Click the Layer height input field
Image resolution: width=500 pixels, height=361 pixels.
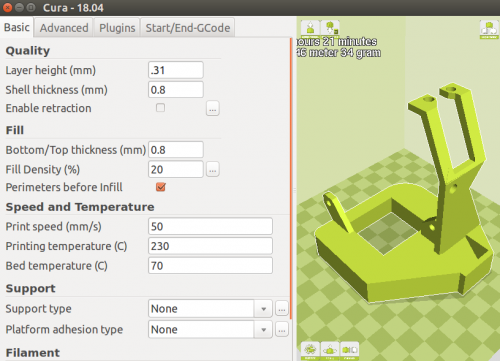[x=176, y=70]
